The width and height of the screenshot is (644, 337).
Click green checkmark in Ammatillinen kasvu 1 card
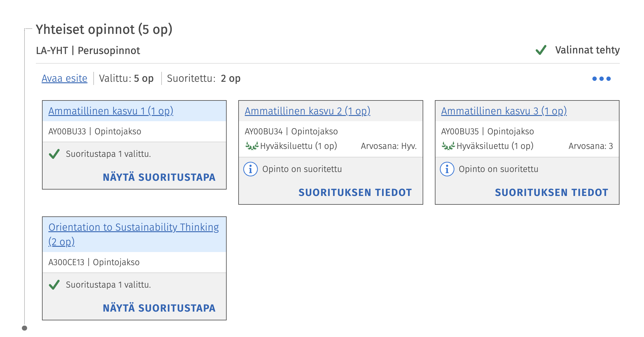click(54, 154)
